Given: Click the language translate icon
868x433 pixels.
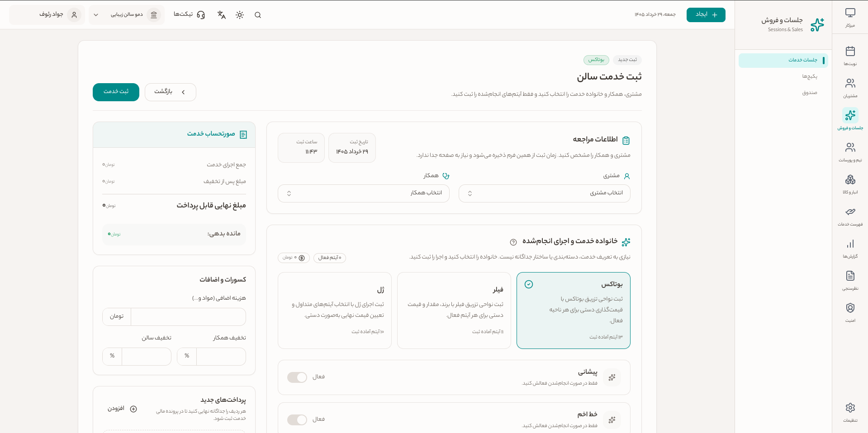Looking at the screenshot, I should click(x=222, y=15).
